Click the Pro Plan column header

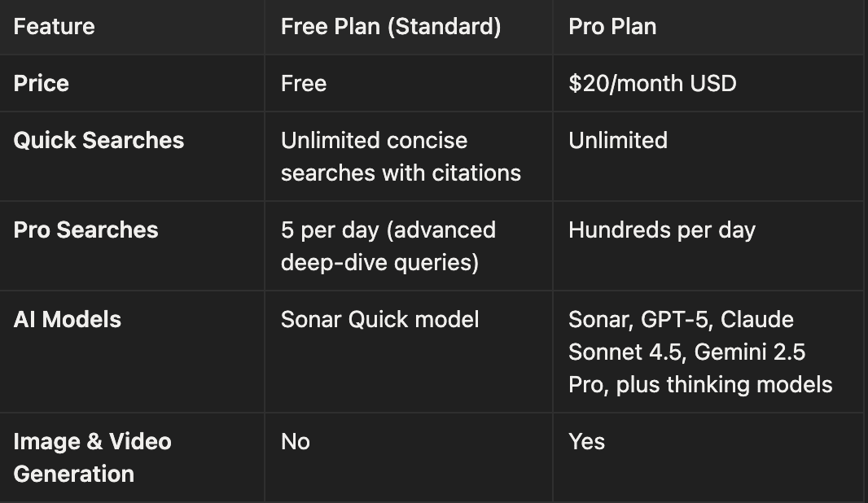pyautogui.click(x=612, y=27)
